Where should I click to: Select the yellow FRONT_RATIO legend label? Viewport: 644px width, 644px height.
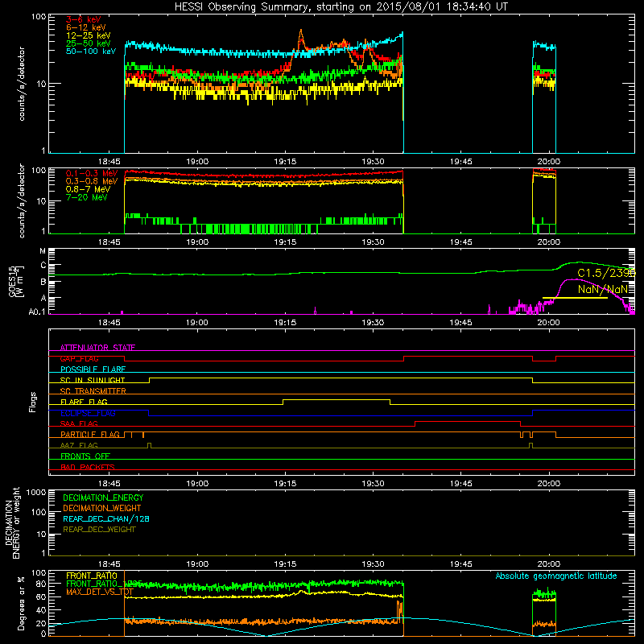pos(92,576)
